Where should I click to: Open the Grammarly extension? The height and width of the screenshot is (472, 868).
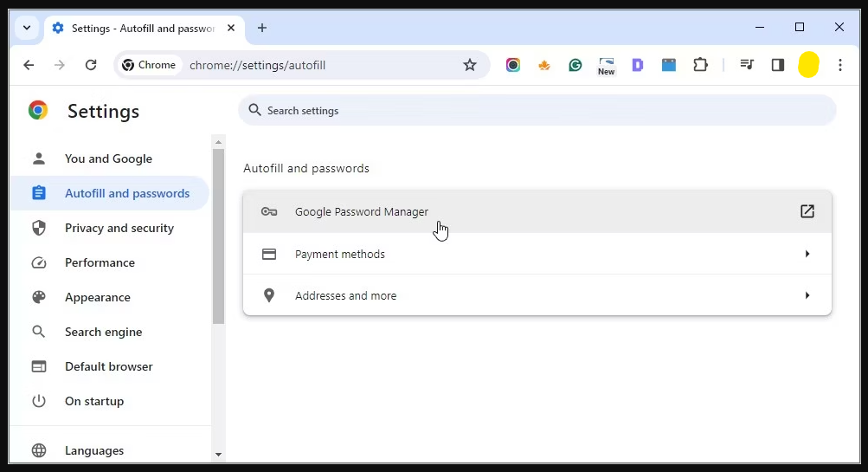coord(575,65)
